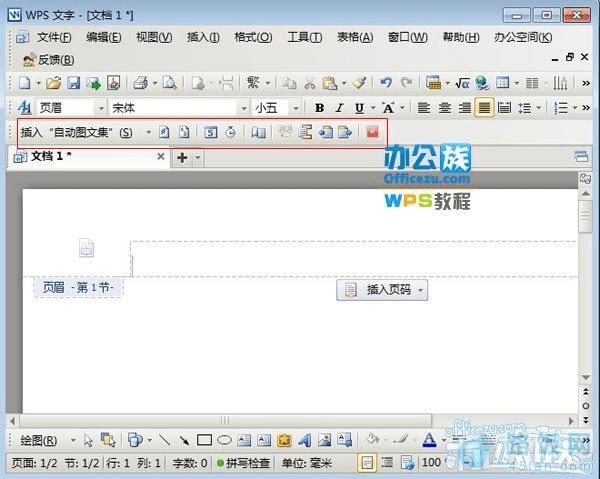Screen dimensions: 600x479
Task: Select the line drawing tool
Action: [x=165, y=440]
